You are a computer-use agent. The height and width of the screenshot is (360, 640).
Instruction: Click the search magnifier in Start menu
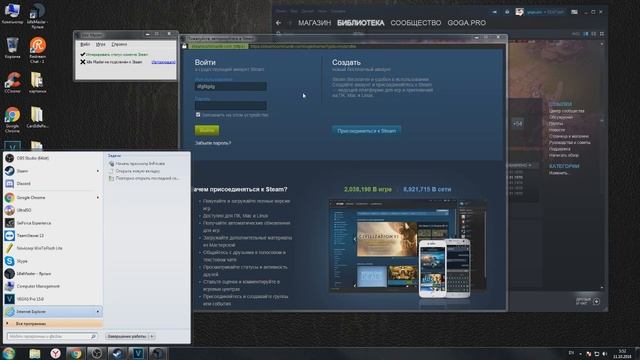[93, 337]
